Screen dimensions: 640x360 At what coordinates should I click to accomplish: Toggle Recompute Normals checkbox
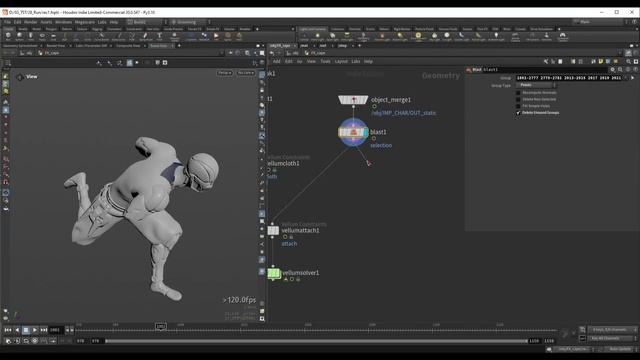(x=518, y=93)
